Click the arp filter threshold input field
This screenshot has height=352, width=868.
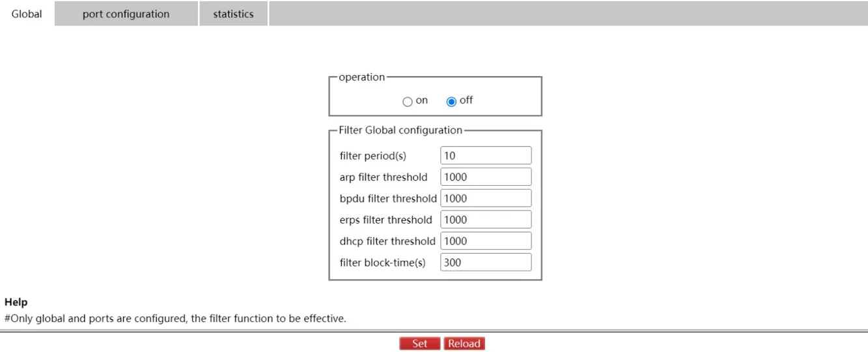click(x=486, y=177)
